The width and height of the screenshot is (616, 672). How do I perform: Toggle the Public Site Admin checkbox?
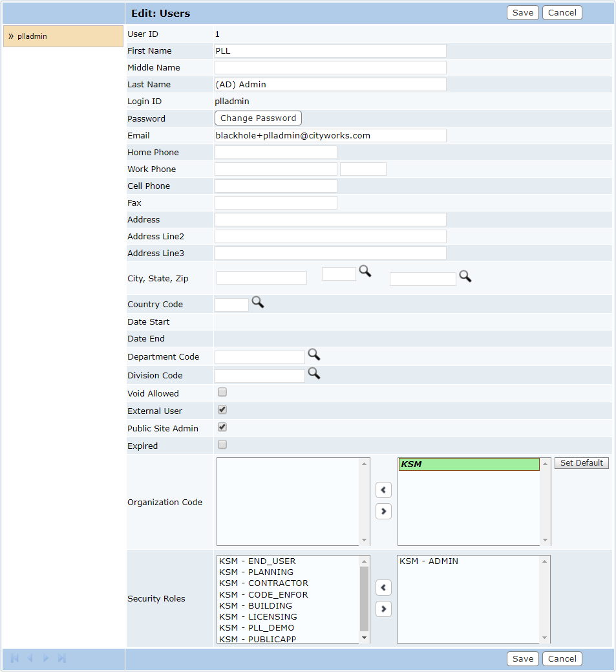[222, 427]
